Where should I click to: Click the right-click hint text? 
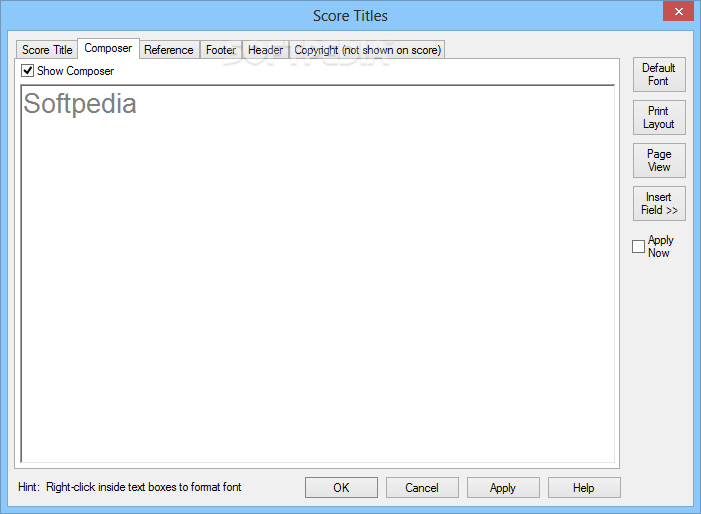tap(130, 487)
